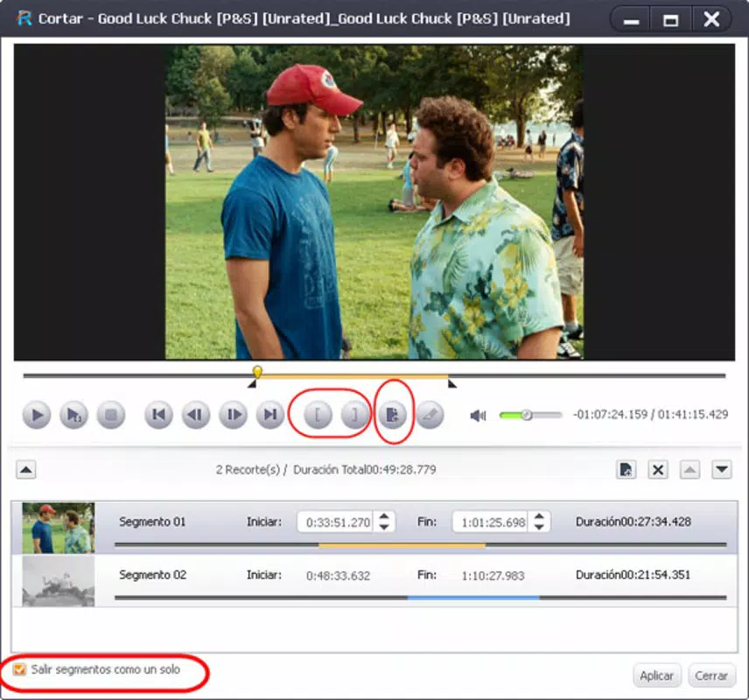This screenshot has width=749, height=700.
Task: Step back one frame
Action: [x=196, y=414]
